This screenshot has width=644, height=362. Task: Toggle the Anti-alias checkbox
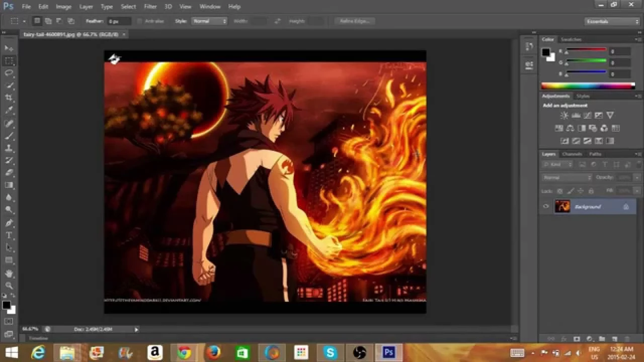140,21
